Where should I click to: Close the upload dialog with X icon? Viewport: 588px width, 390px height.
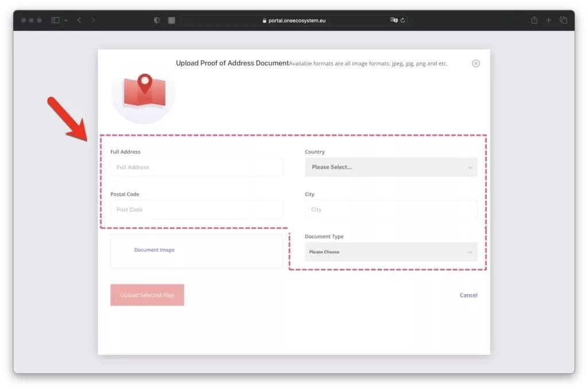475,64
